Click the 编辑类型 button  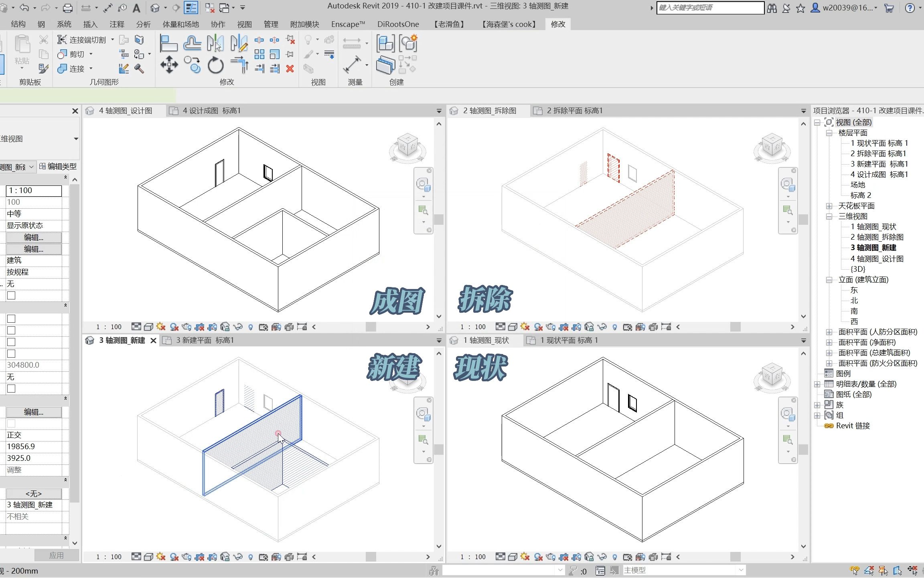pyautogui.click(x=58, y=166)
